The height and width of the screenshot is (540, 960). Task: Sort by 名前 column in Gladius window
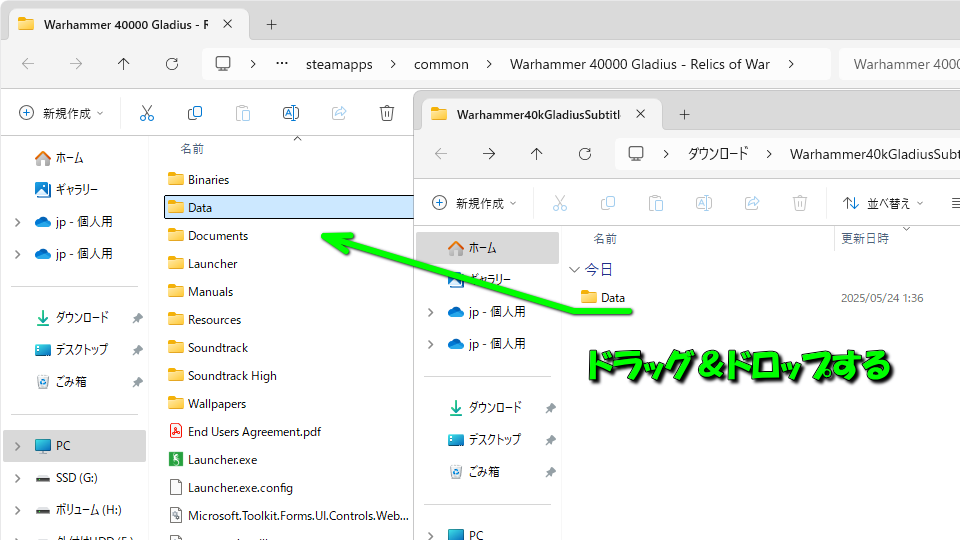pyautogui.click(x=192, y=149)
